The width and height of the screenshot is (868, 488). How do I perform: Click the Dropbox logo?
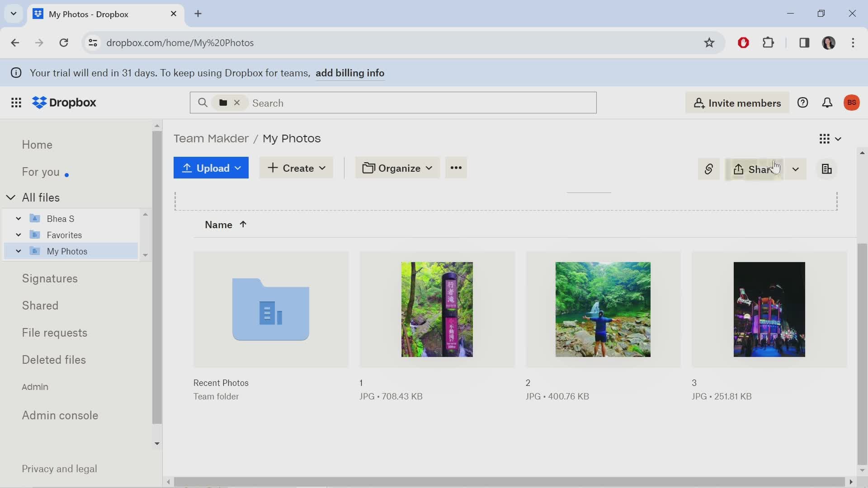(x=64, y=103)
